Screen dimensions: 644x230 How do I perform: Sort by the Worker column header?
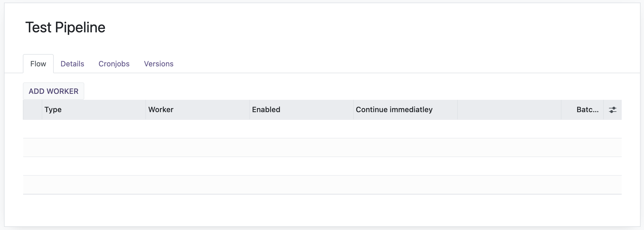[x=197, y=110]
